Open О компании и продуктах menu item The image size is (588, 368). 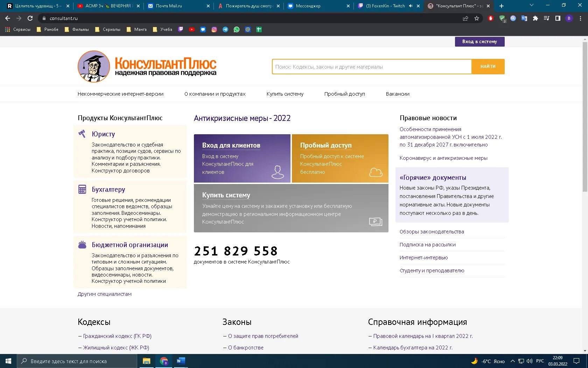pyautogui.click(x=215, y=94)
